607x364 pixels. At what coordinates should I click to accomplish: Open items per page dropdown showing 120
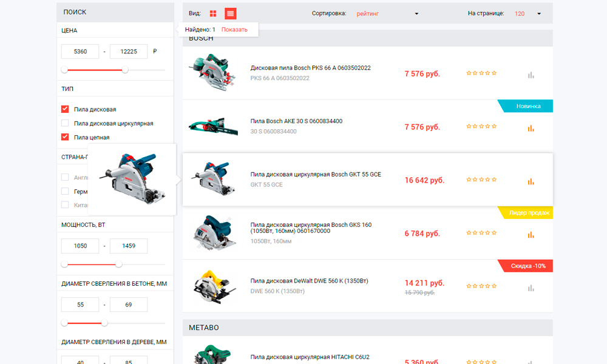coord(527,13)
